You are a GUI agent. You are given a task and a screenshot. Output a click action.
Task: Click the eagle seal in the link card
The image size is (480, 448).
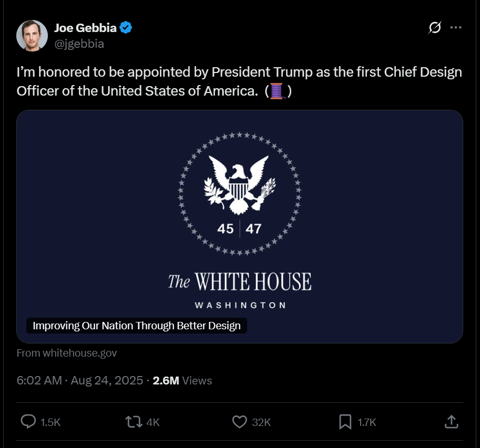240,185
